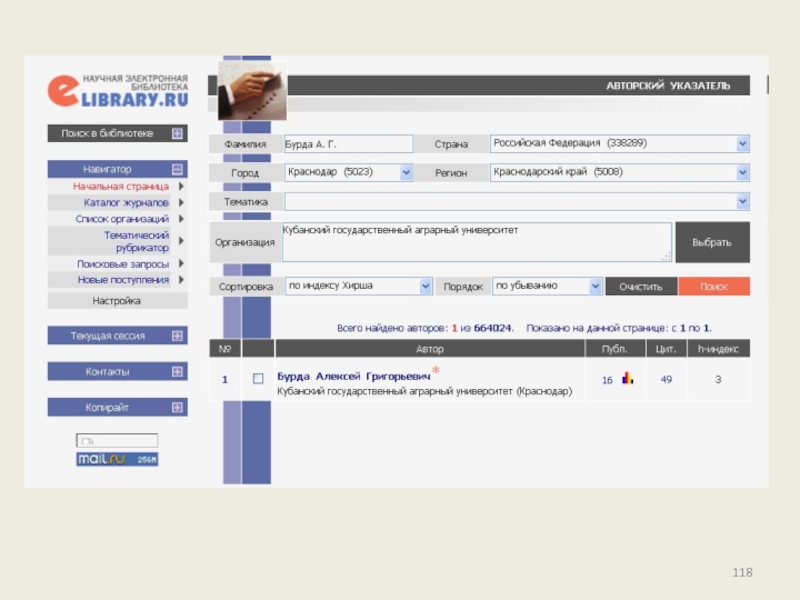Open the Порядок dropdown
This screenshot has width=800, height=600.
tap(595, 286)
